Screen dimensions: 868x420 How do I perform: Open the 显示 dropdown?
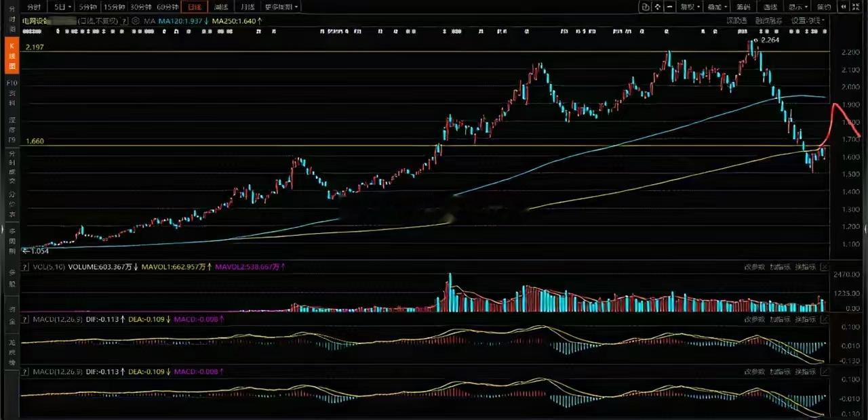[x=797, y=7]
